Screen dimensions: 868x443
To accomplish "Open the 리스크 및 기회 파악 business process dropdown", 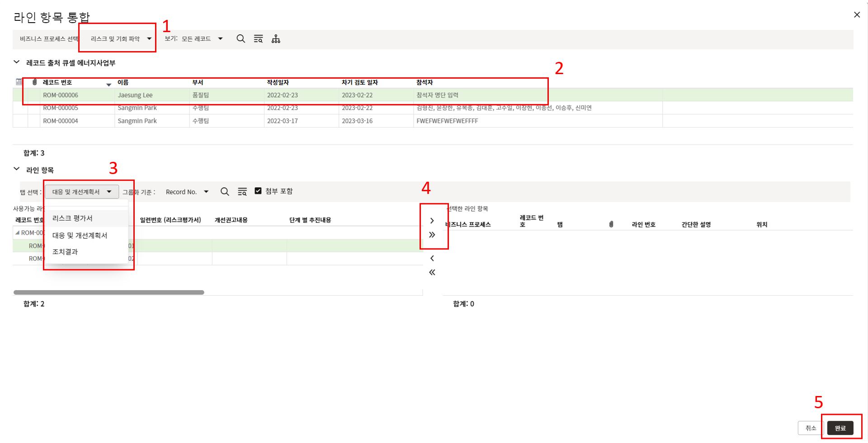I will pos(120,39).
